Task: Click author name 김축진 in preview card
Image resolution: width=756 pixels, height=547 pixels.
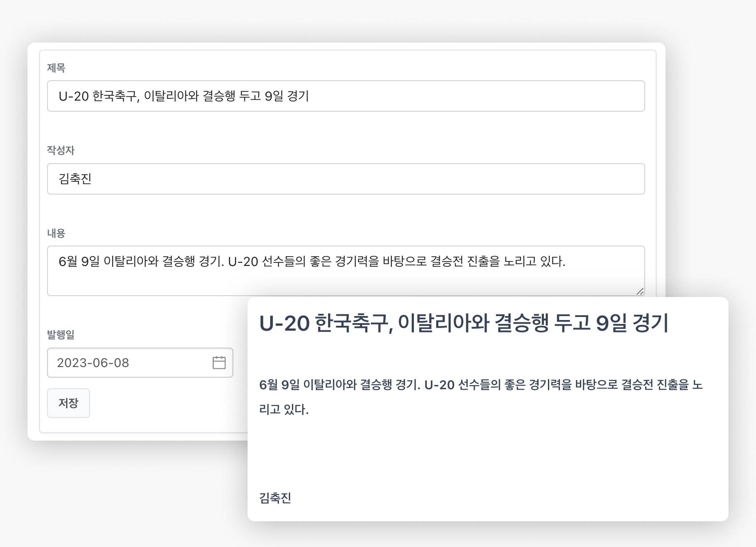Action: 275,498
